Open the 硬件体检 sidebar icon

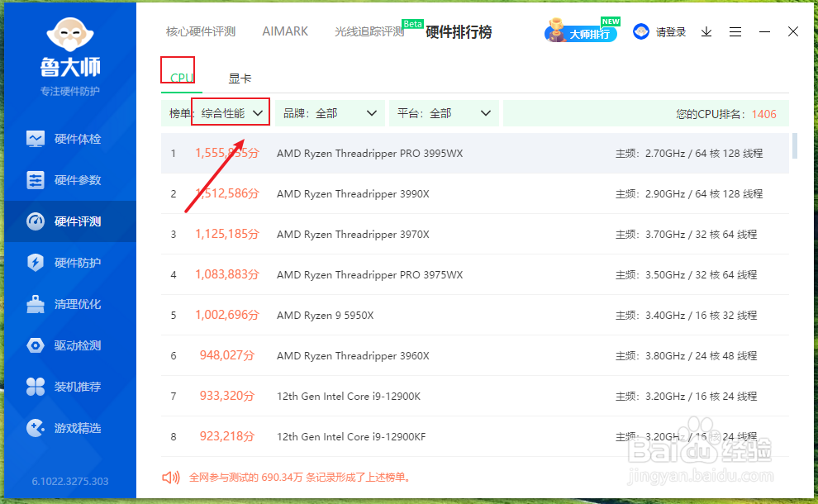click(x=36, y=139)
